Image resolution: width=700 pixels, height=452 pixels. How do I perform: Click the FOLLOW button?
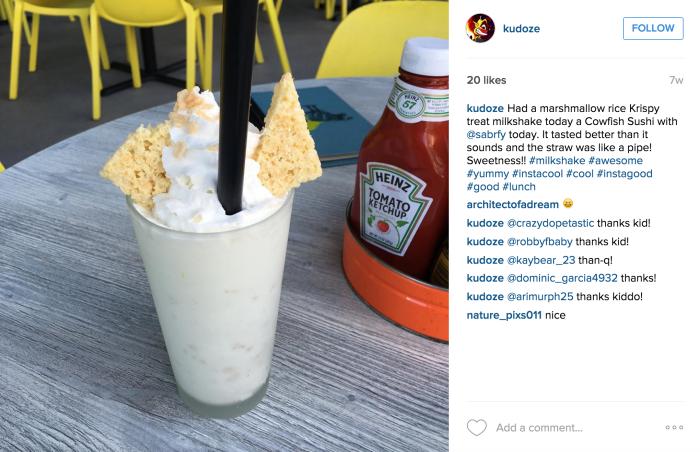click(x=653, y=28)
